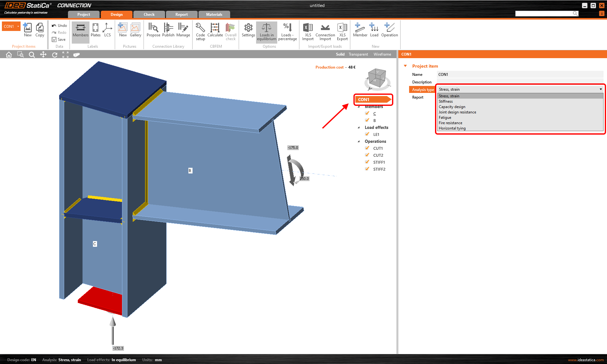Switch to the Check tab
Image resolution: width=607 pixels, height=364 pixels.
(x=149, y=14)
